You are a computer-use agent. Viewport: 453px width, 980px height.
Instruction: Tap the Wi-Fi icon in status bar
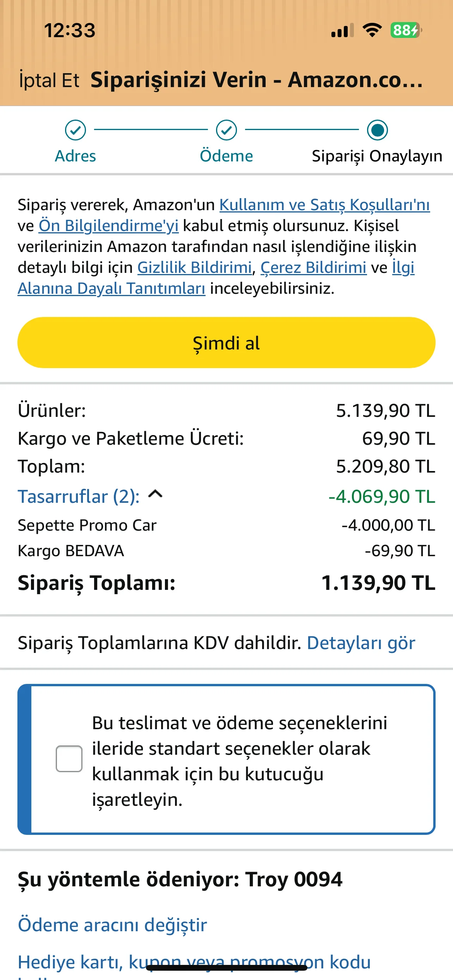pyautogui.click(x=372, y=30)
